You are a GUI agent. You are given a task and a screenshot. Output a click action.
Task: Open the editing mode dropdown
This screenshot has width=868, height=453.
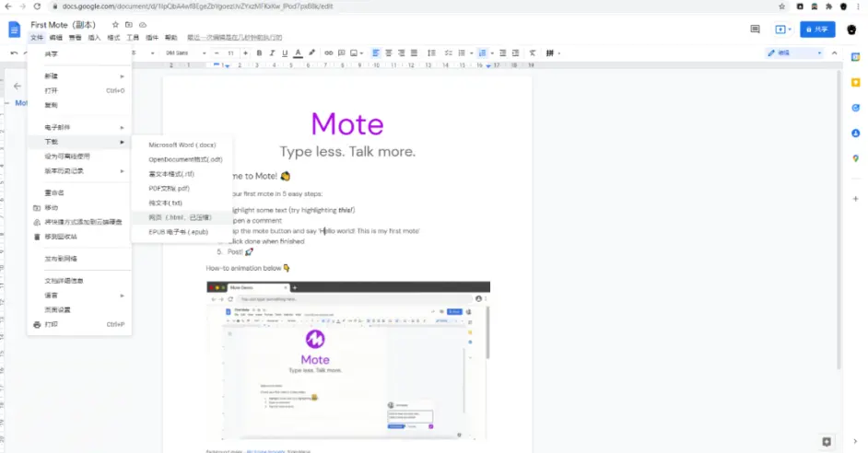794,53
